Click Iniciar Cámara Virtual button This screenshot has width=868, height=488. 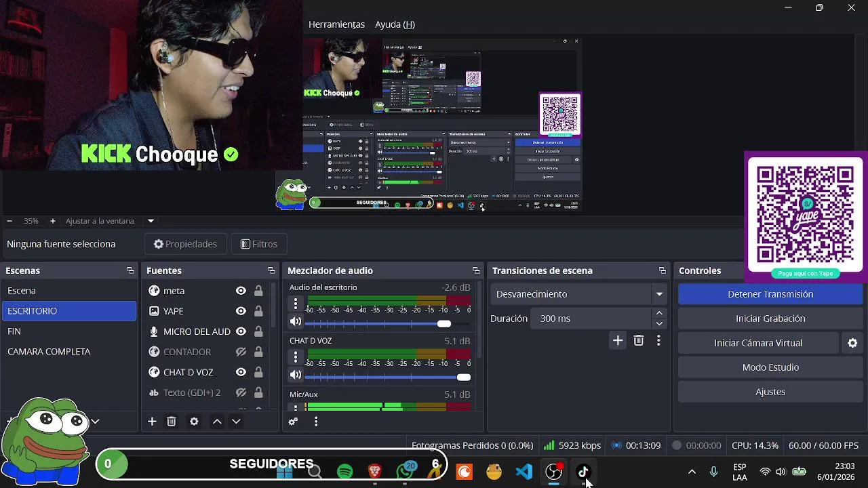tap(758, 343)
